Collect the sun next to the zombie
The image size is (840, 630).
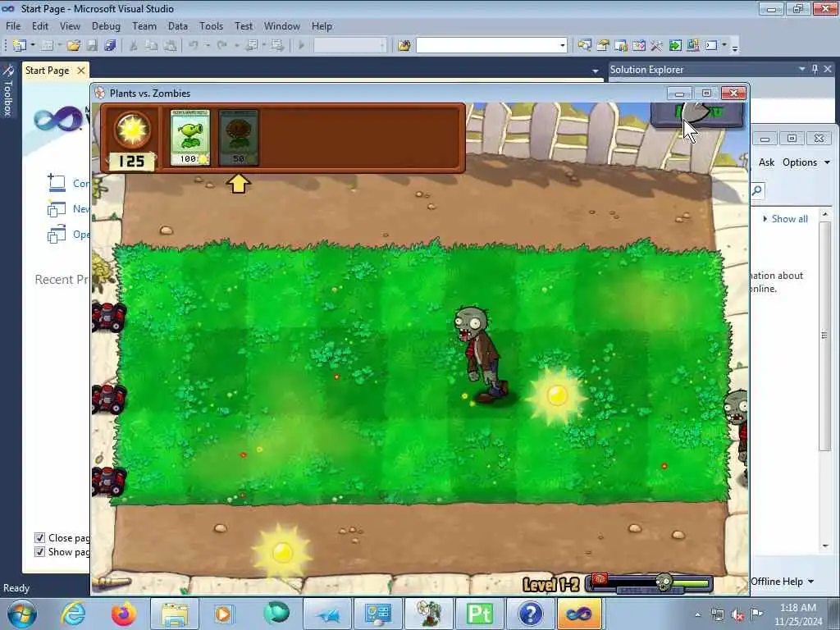tap(557, 396)
